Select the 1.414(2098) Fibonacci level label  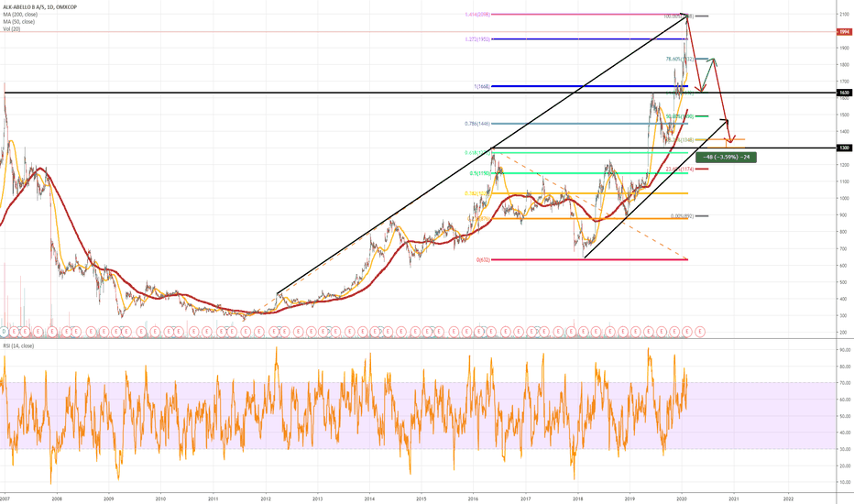tap(477, 15)
